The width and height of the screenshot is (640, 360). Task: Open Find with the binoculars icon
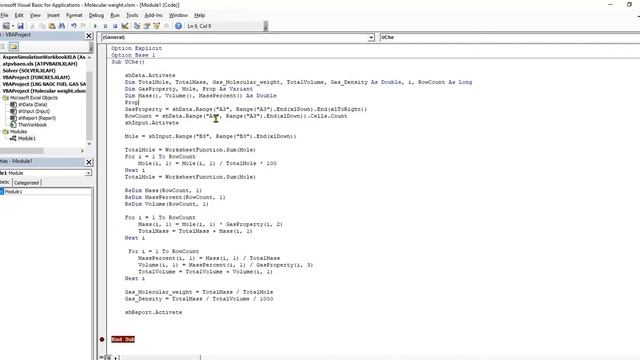point(62,26)
